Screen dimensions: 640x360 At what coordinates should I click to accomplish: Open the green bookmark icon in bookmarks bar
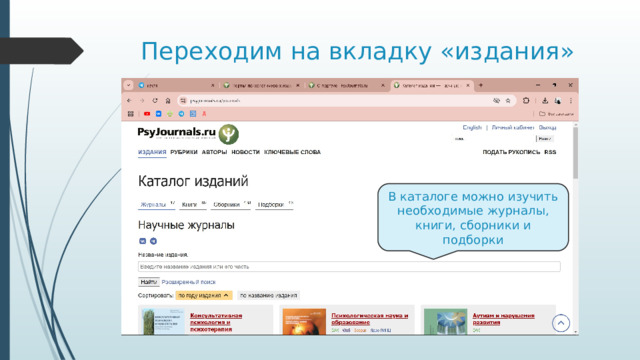[170, 114]
